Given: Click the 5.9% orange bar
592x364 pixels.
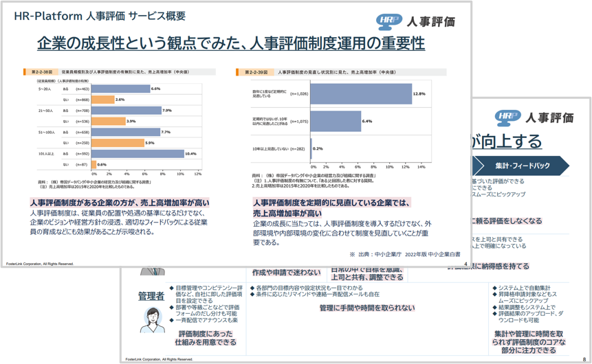Looking at the screenshot, I should pos(118,143).
